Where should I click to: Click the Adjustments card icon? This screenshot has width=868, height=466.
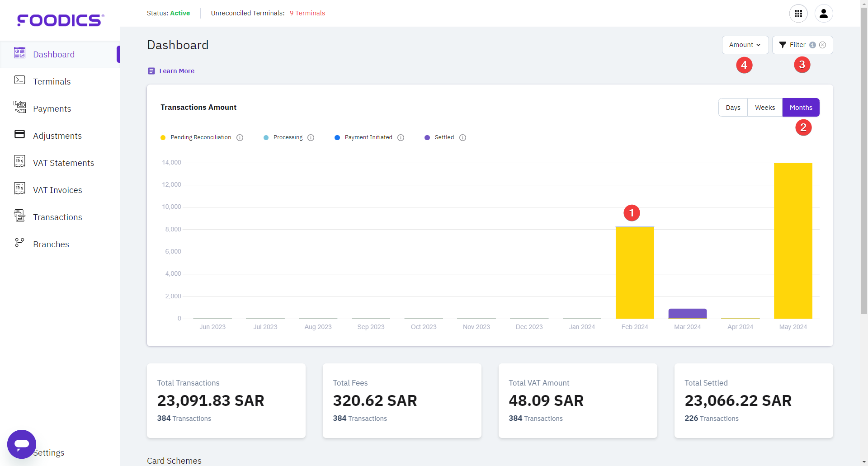pyautogui.click(x=20, y=134)
